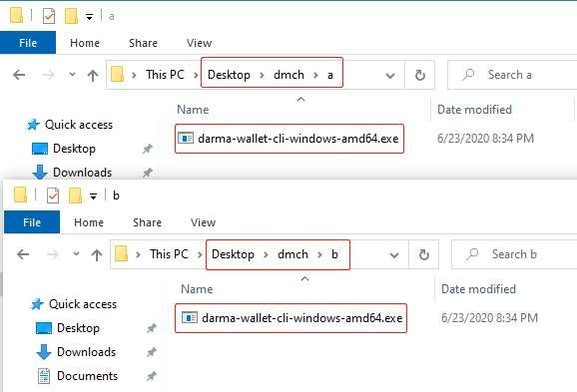577x392 pixels.
Task: Expand address history dropdown in window a
Action: (x=390, y=76)
